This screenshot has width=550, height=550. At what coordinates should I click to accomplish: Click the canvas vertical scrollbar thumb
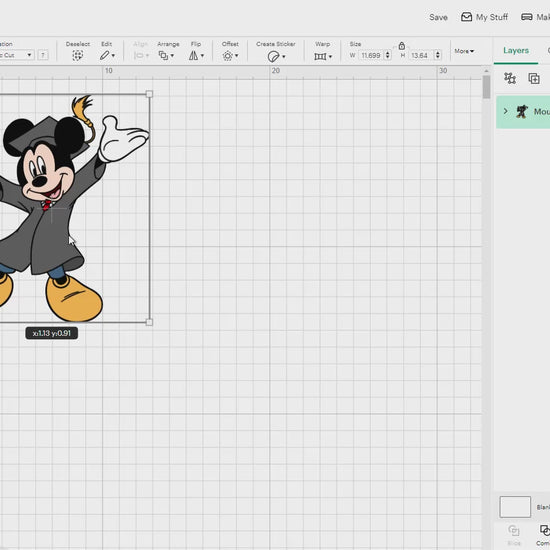pyautogui.click(x=486, y=87)
